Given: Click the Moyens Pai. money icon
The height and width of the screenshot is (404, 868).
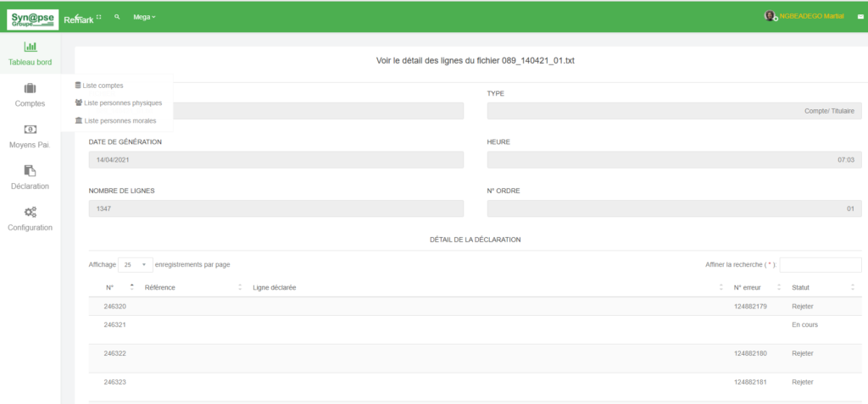Looking at the screenshot, I should (30, 130).
